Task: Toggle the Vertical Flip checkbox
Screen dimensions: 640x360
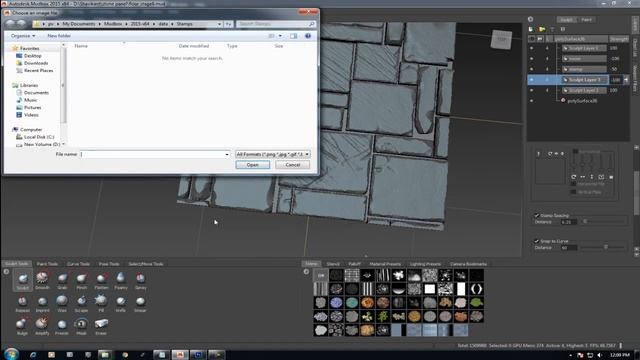Action: pyautogui.click(x=573, y=192)
